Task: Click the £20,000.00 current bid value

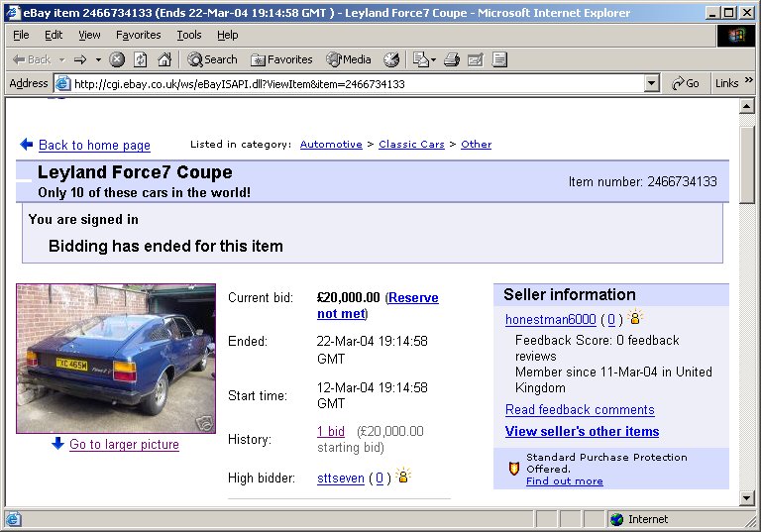Action: click(348, 297)
